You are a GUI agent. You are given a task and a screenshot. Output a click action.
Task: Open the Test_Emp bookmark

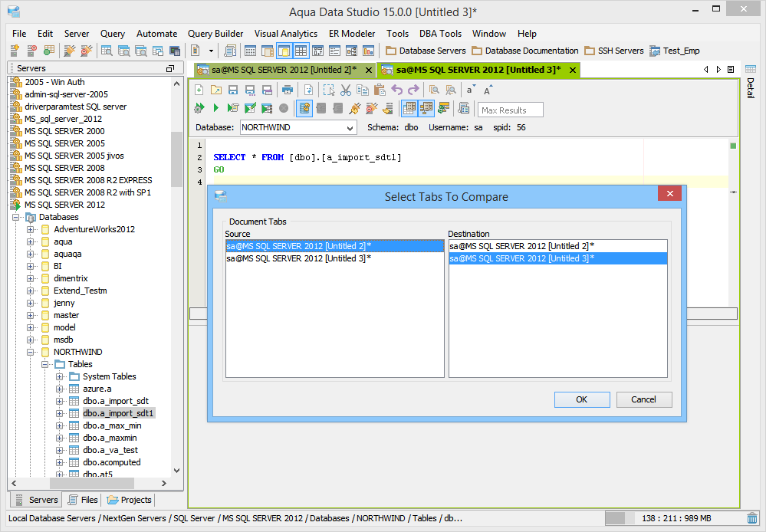point(675,51)
